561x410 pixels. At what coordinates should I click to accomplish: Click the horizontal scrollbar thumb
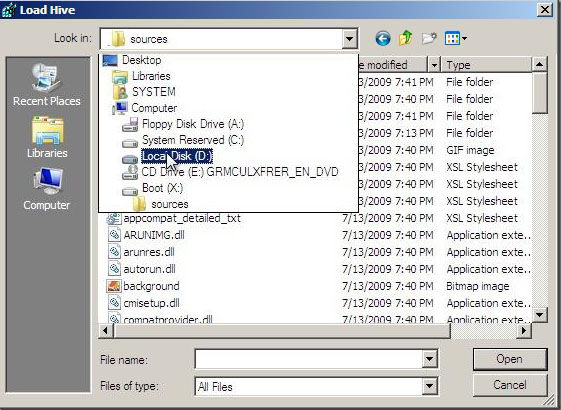tap(282, 331)
